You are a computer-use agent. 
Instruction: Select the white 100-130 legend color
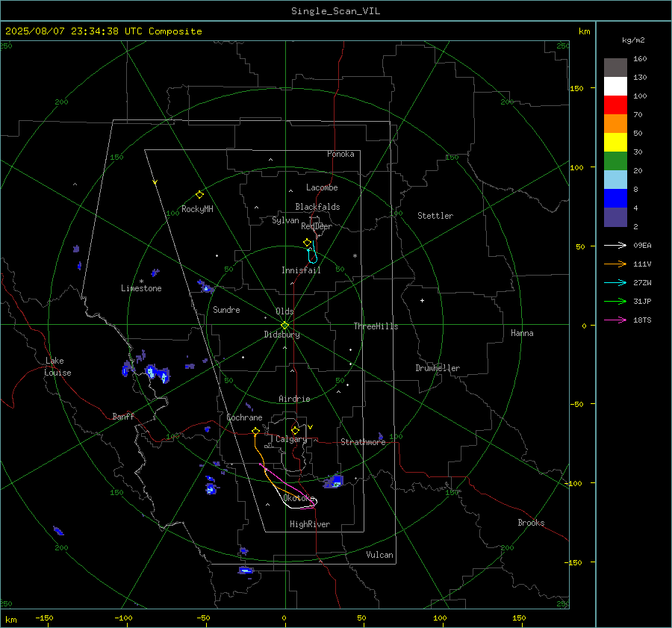(x=615, y=87)
